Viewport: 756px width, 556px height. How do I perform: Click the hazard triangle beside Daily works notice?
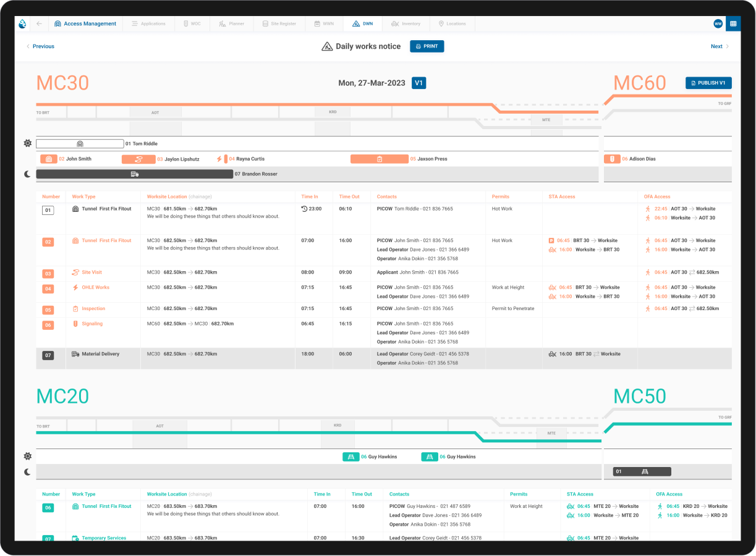point(327,46)
